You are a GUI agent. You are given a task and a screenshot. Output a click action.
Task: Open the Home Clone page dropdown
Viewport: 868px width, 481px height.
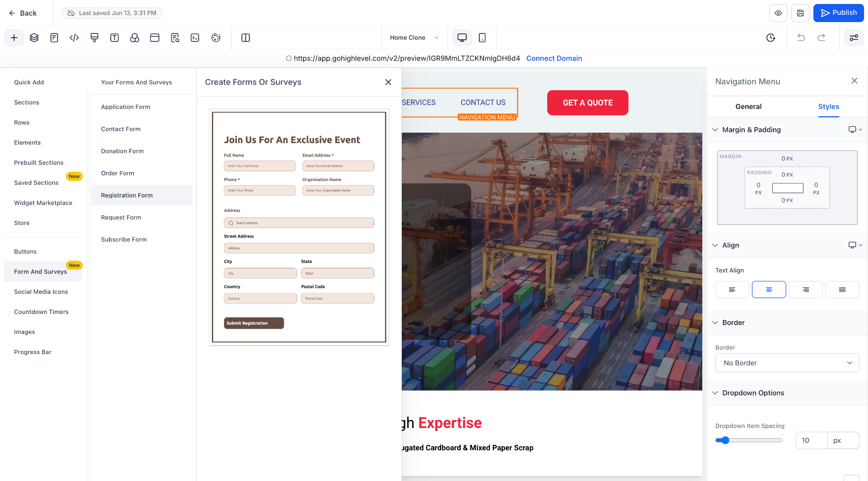click(414, 38)
